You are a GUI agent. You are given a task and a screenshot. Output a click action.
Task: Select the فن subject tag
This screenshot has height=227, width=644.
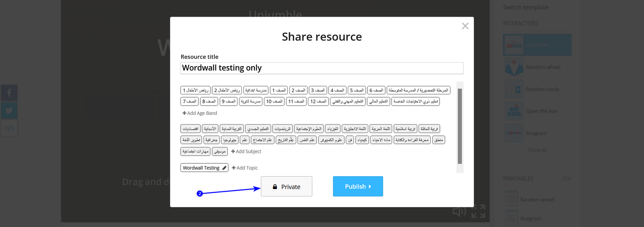(x=350, y=140)
